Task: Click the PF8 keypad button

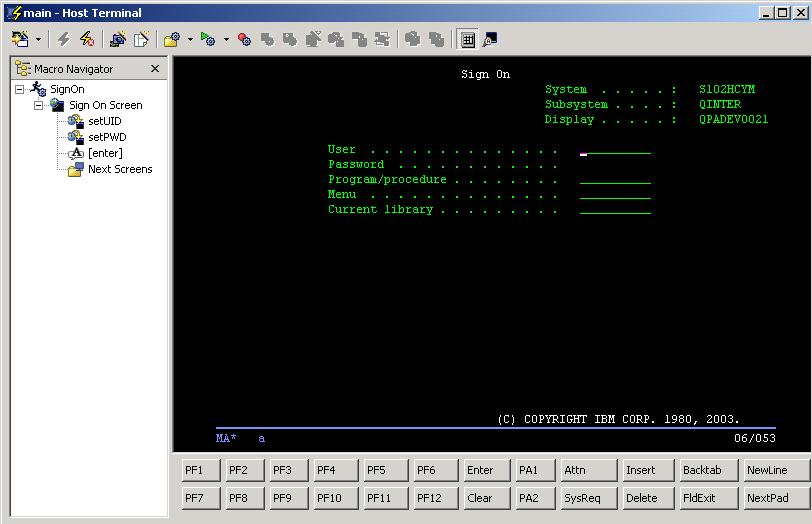Action: coord(245,498)
